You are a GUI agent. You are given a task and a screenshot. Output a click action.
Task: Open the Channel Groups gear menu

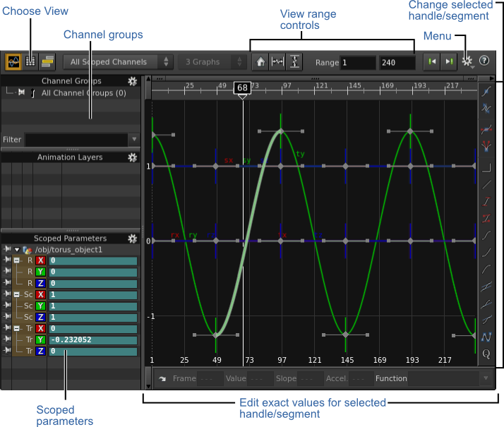point(132,81)
